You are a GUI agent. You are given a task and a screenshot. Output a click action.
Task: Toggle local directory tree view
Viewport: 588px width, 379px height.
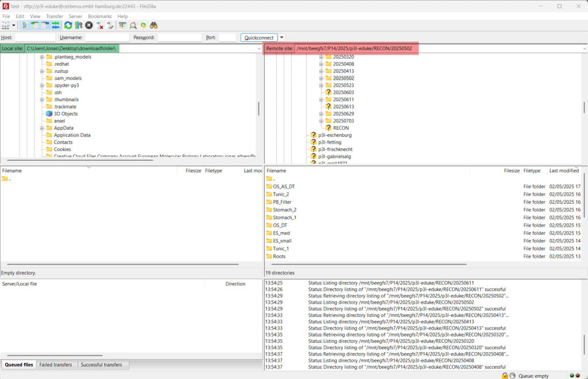(x=34, y=25)
